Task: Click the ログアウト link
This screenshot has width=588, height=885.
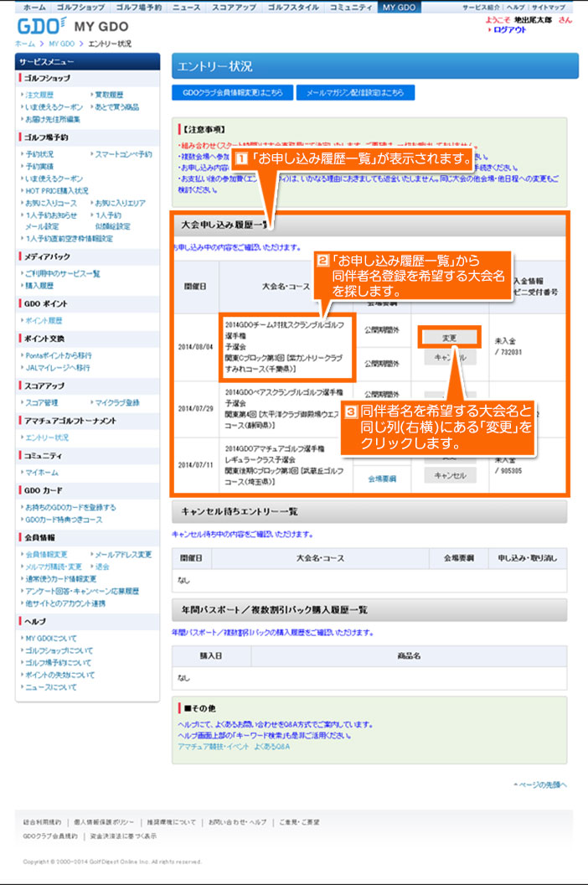Action: [x=509, y=30]
